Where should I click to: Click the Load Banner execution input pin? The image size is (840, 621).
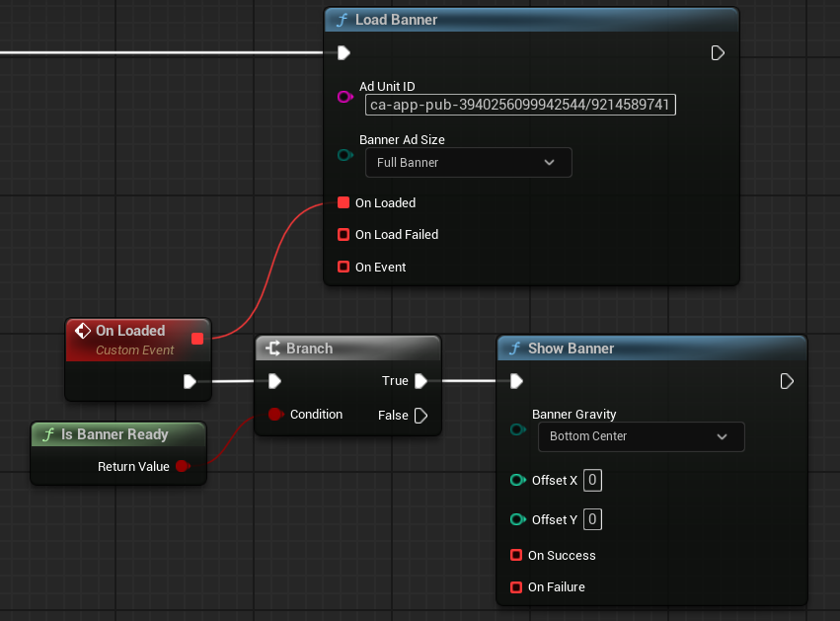tap(344, 52)
